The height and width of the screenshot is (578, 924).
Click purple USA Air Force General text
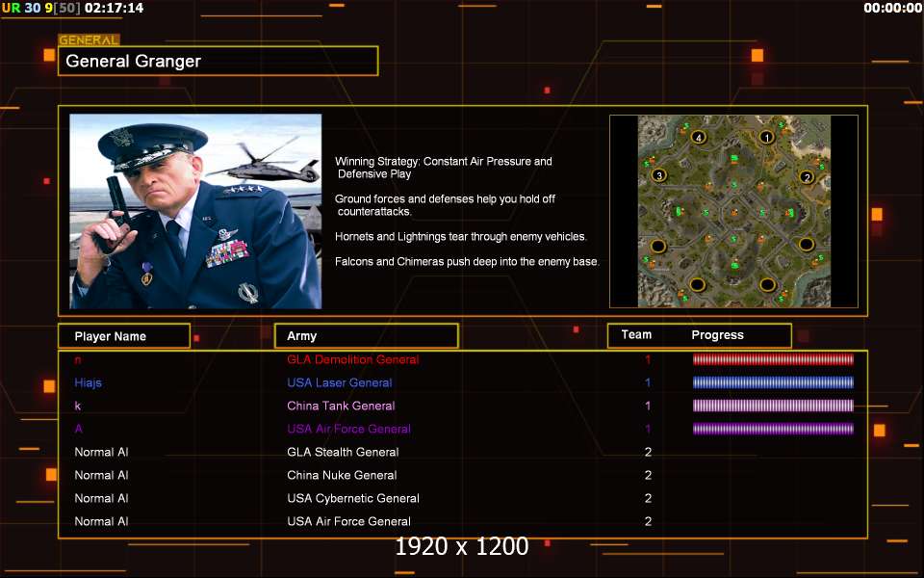click(348, 429)
